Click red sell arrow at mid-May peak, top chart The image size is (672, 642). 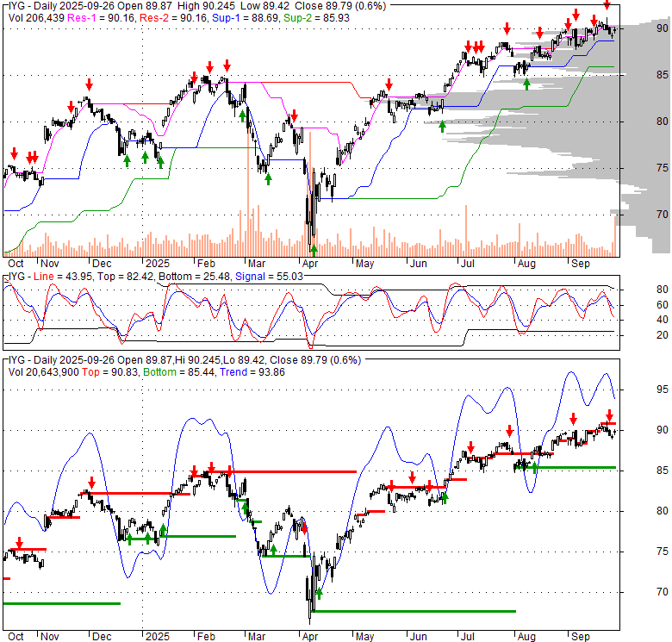click(x=389, y=84)
